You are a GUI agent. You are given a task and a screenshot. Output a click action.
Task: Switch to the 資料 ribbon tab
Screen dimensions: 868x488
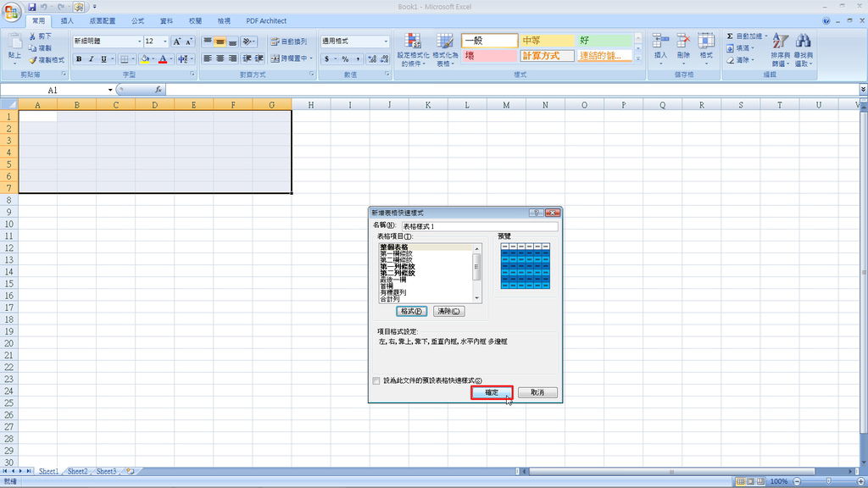tap(167, 21)
